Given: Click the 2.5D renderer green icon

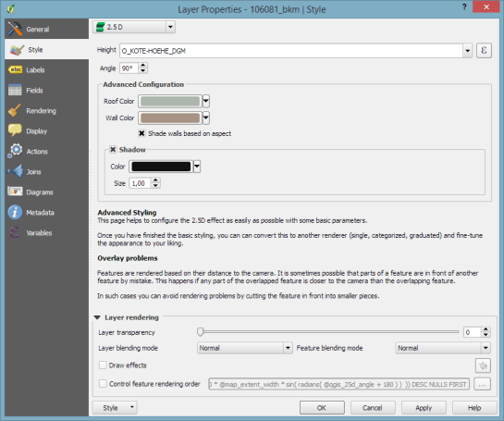Looking at the screenshot, I should tap(101, 27).
